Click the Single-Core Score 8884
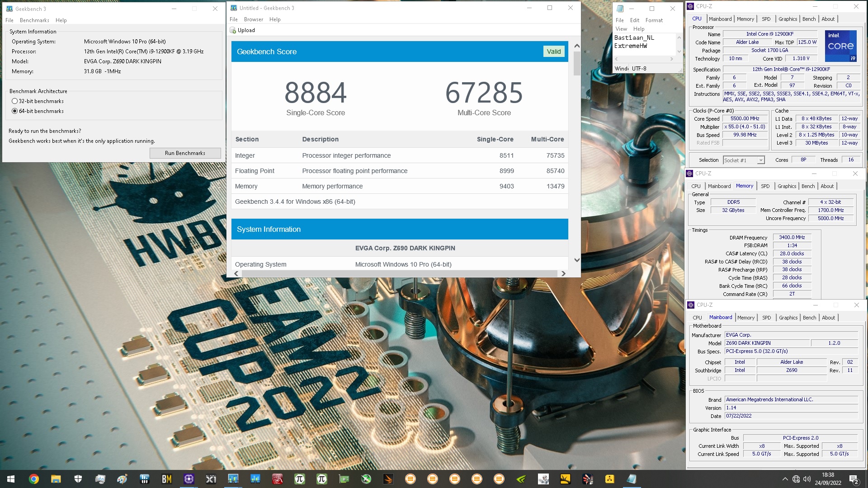The width and height of the screenshot is (868, 488). point(315,93)
